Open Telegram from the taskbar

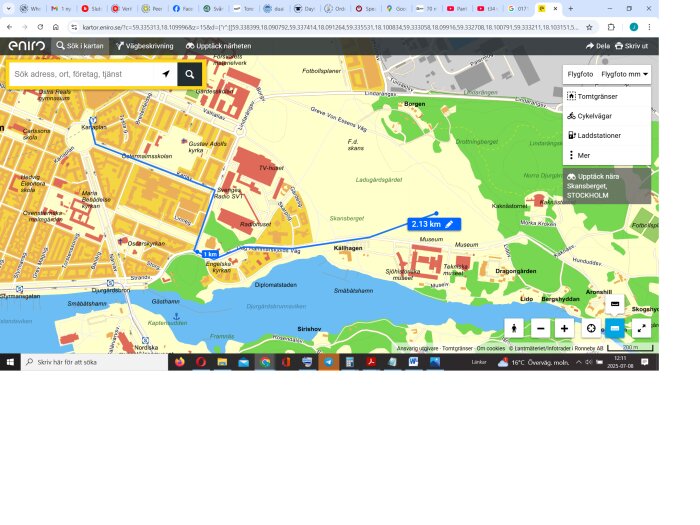point(329,362)
